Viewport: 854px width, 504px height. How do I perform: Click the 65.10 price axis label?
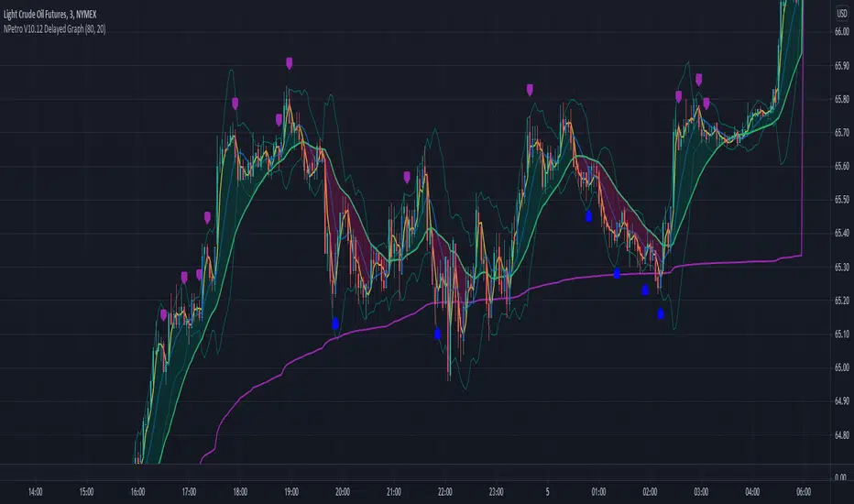841,334
